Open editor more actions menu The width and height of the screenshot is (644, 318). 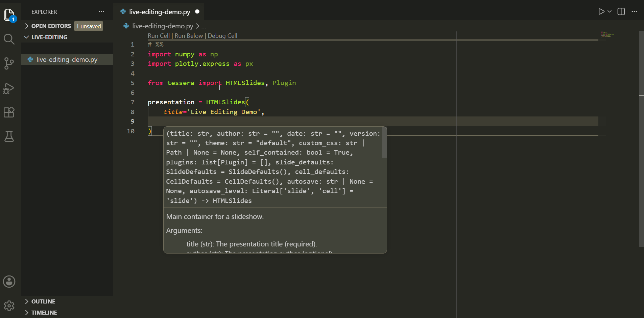point(634,11)
